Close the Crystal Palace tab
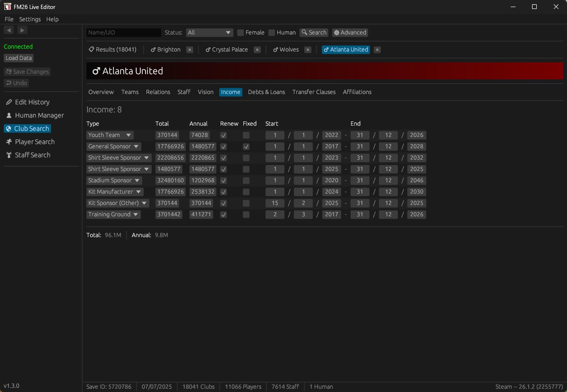Image resolution: width=567 pixels, height=392 pixels. pos(257,50)
